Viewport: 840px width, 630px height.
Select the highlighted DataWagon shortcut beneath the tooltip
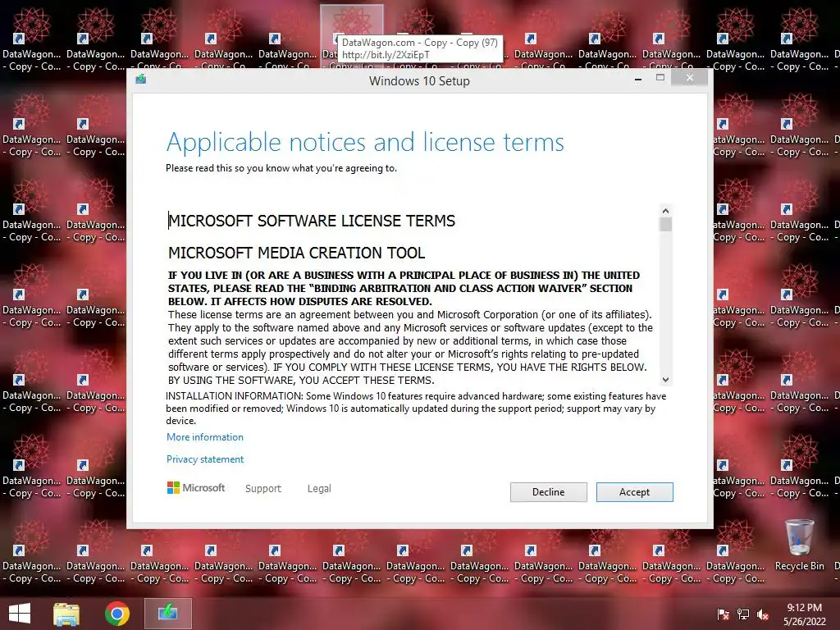click(351, 36)
